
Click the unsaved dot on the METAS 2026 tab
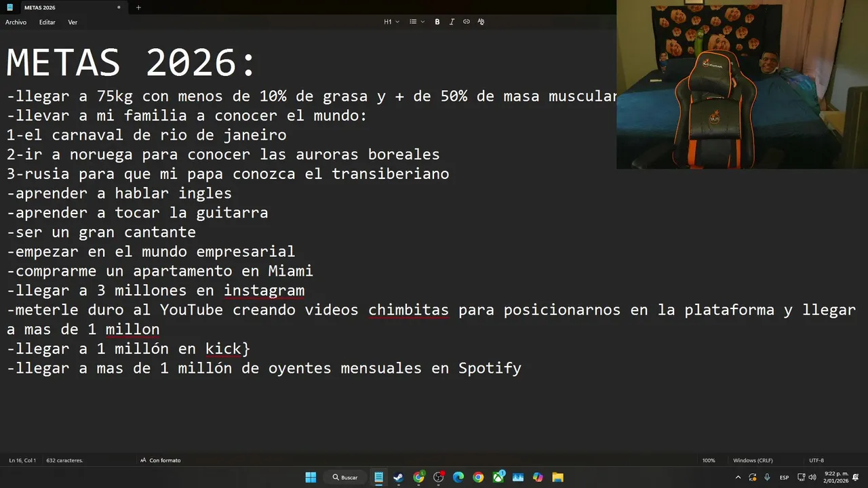click(119, 7)
